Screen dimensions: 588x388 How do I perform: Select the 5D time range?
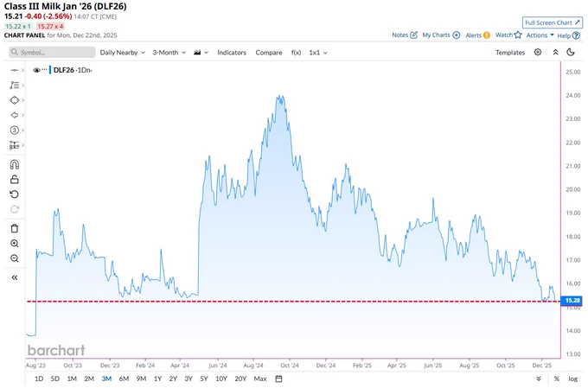point(55,378)
